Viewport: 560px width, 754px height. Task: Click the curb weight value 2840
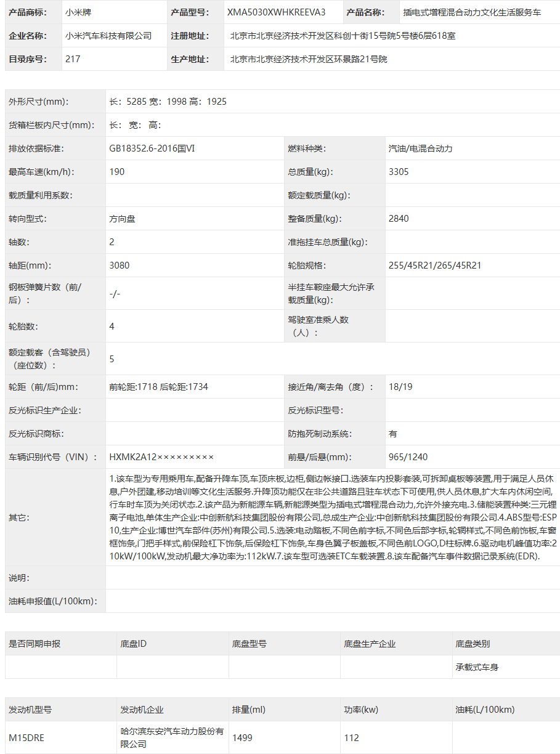399,219
